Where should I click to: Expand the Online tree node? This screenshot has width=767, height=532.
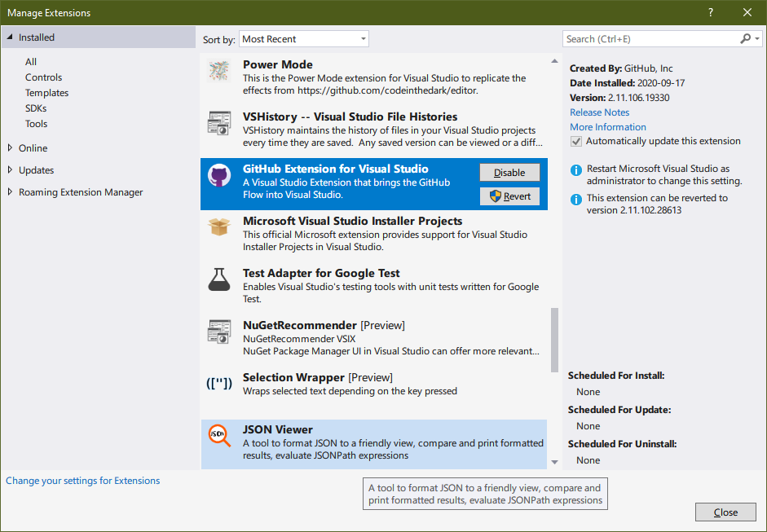(10, 147)
